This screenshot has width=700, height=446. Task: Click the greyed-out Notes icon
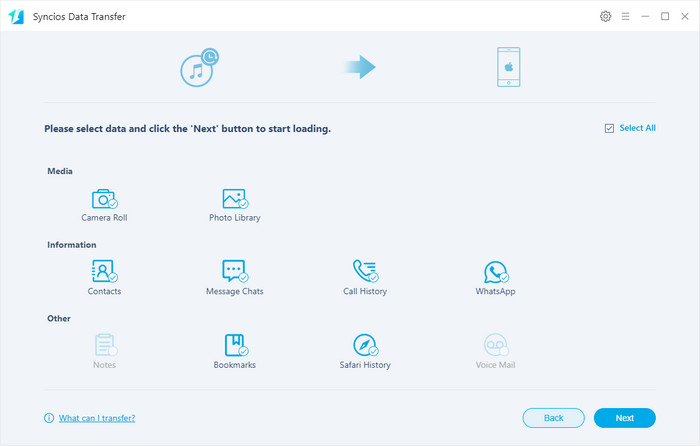coord(105,345)
